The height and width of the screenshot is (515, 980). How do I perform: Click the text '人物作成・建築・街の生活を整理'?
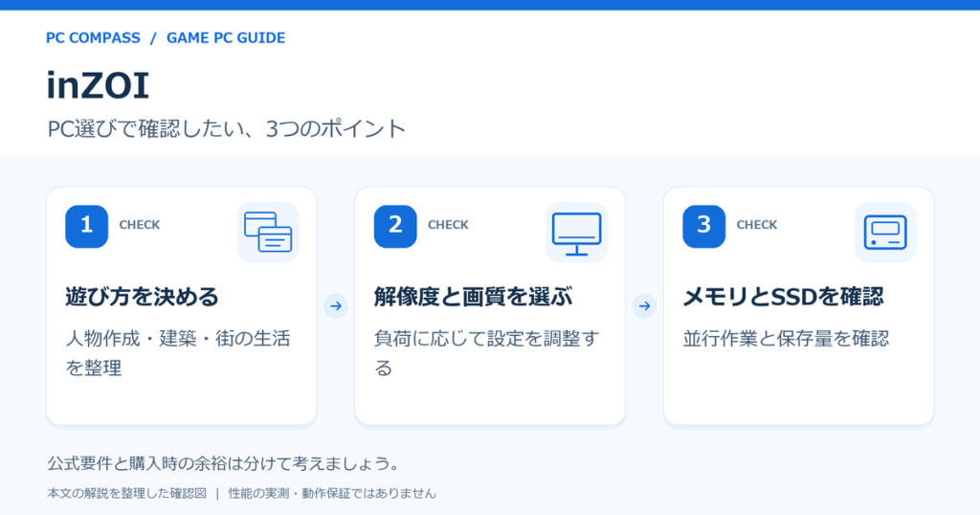(x=178, y=353)
